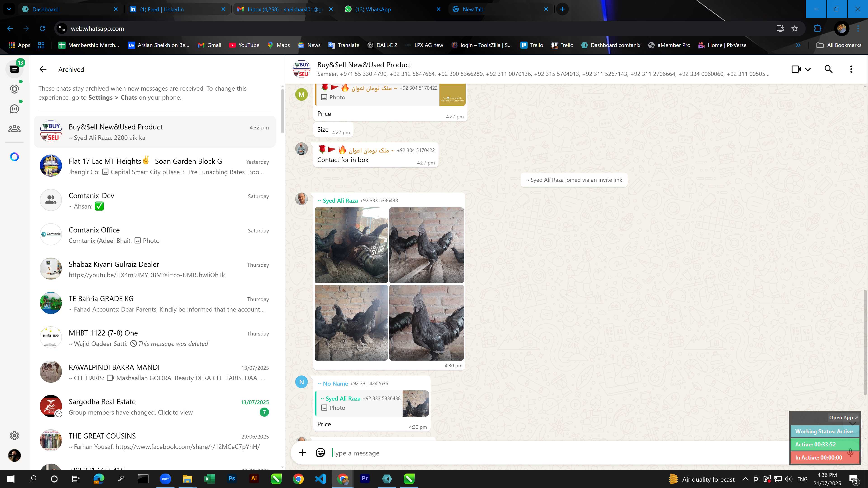Image resolution: width=868 pixels, height=488 pixels.
Task: Open the Comtanix-Dev group chat
Action: point(155,200)
